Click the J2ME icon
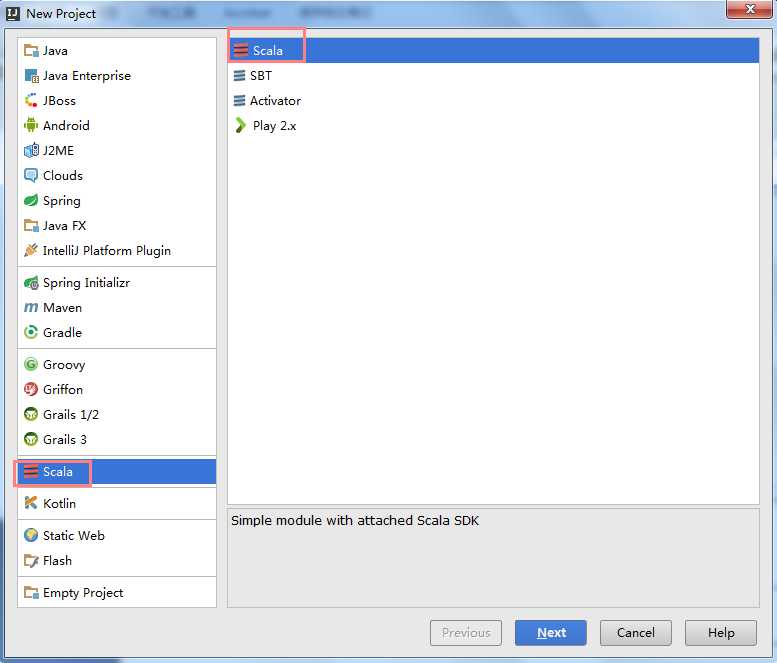The height and width of the screenshot is (663, 777). coord(31,150)
